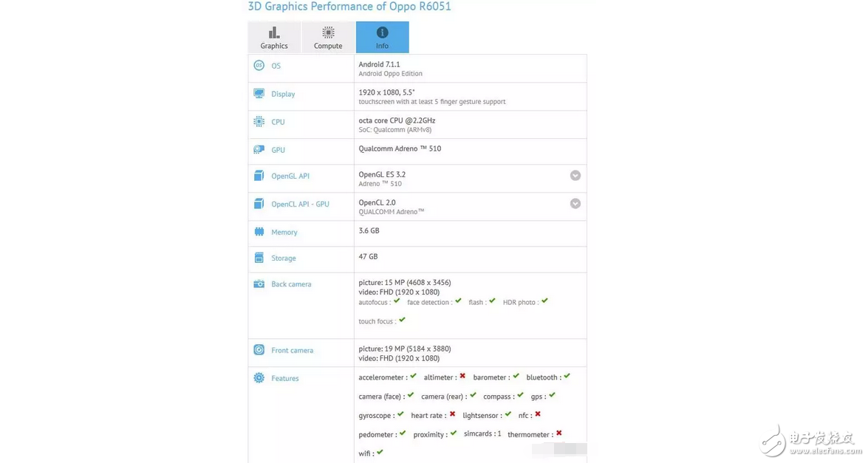Select the Info tab
Image resolution: width=868 pixels, height=463 pixels.
click(382, 38)
